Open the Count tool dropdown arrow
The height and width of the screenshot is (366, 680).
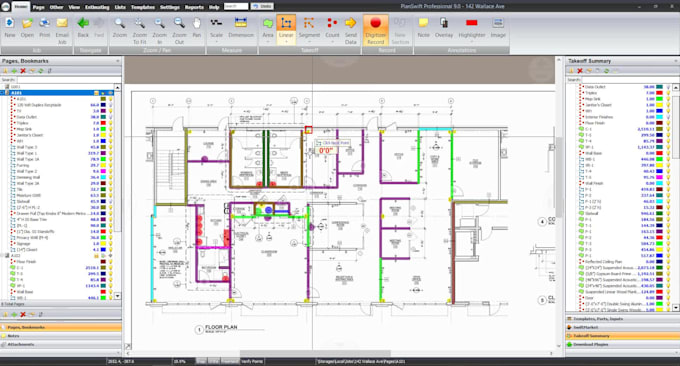[332, 42]
